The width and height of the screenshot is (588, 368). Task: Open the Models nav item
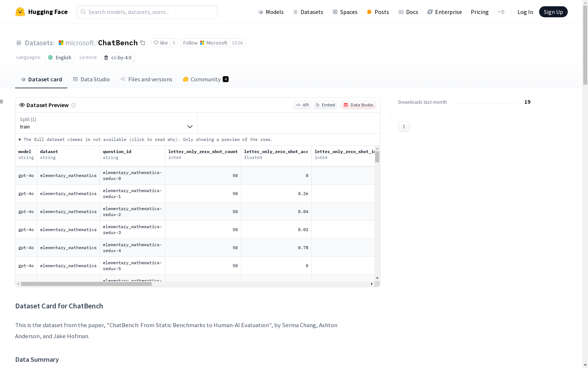(x=271, y=12)
